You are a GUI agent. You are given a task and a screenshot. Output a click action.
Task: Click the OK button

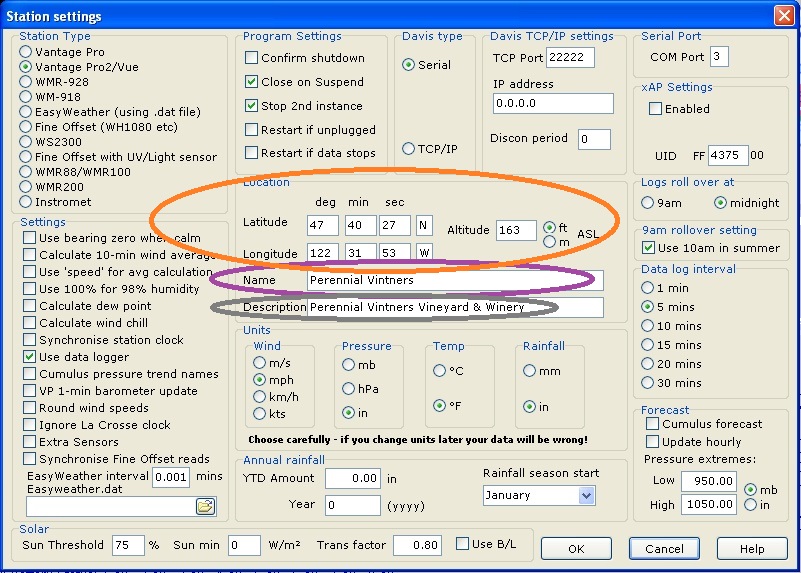575,549
